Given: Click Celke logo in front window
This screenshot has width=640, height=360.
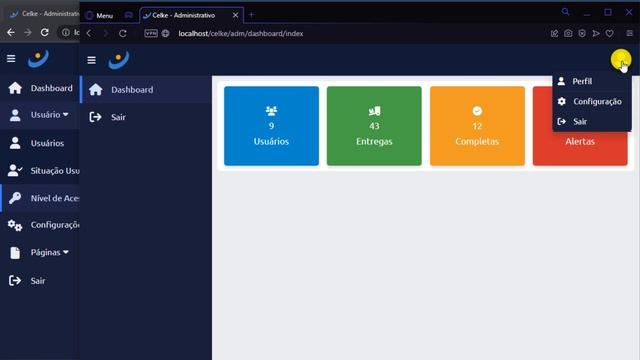Looking at the screenshot, I should (x=119, y=60).
